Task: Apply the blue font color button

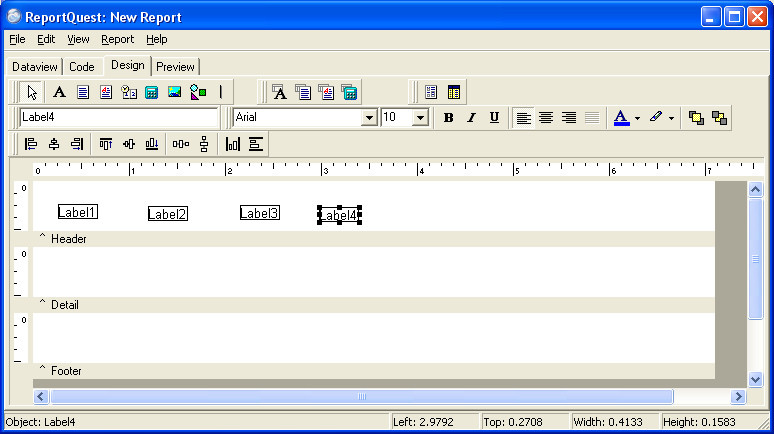Action: tap(621, 118)
